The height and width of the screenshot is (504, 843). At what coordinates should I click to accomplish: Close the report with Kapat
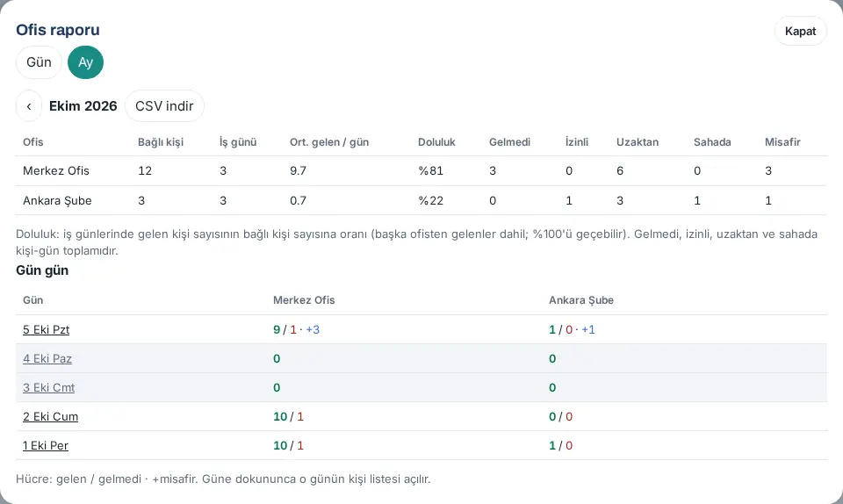tap(800, 31)
